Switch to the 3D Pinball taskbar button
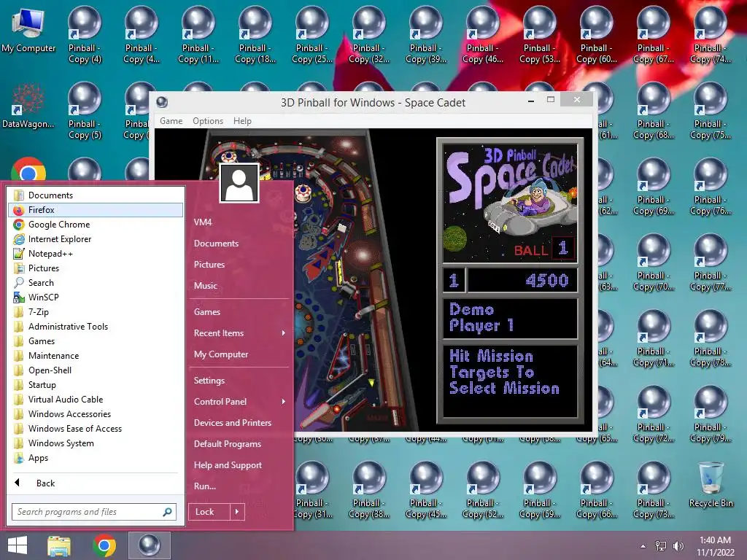Viewport: 747px width, 560px height. click(149, 545)
